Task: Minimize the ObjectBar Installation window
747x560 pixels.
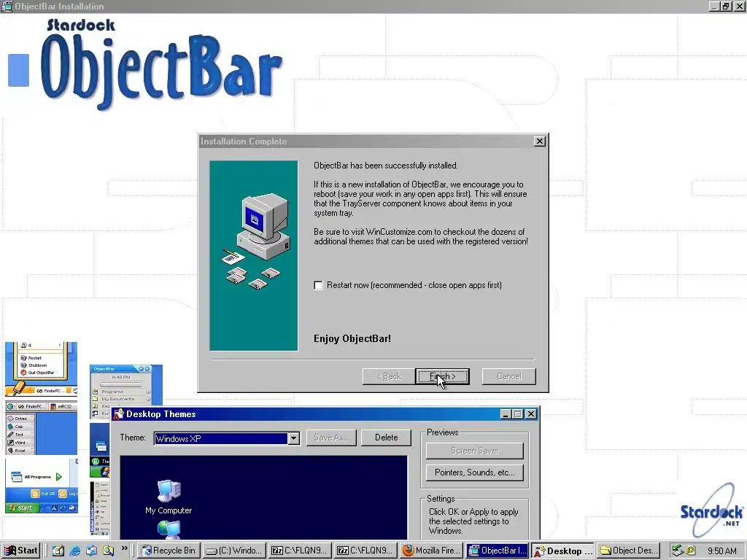Action: (x=714, y=6)
